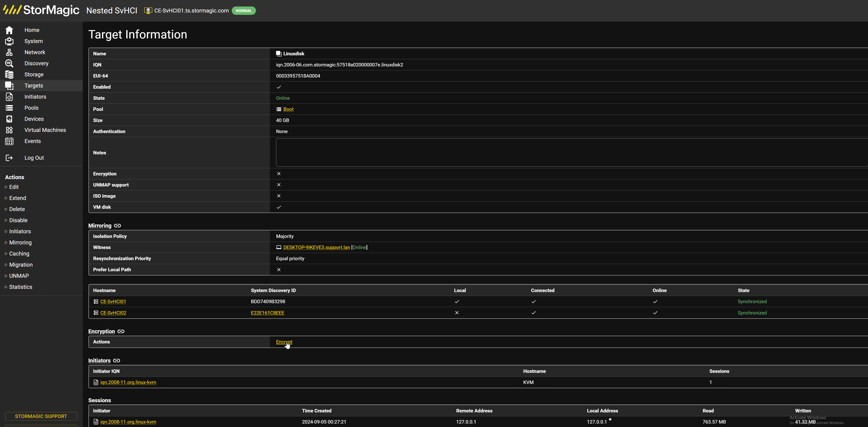The image size is (868, 427).
Task: Click the BDD7409B3298 discovery ID
Action: pyautogui.click(x=268, y=302)
